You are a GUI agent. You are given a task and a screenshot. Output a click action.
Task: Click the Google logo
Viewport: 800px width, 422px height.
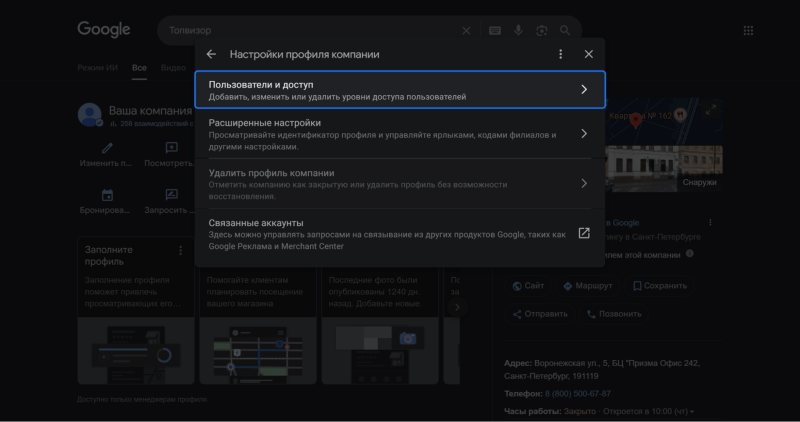[x=104, y=30]
